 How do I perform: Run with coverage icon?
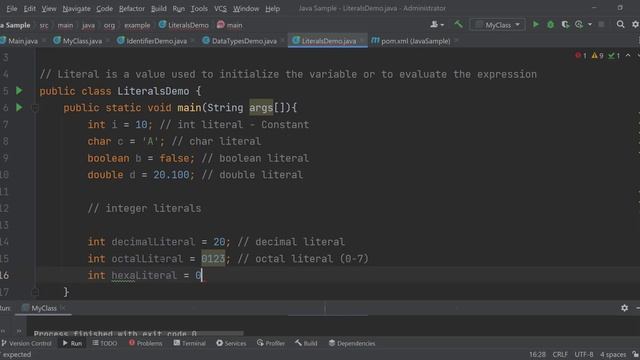click(x=565, y=25)
